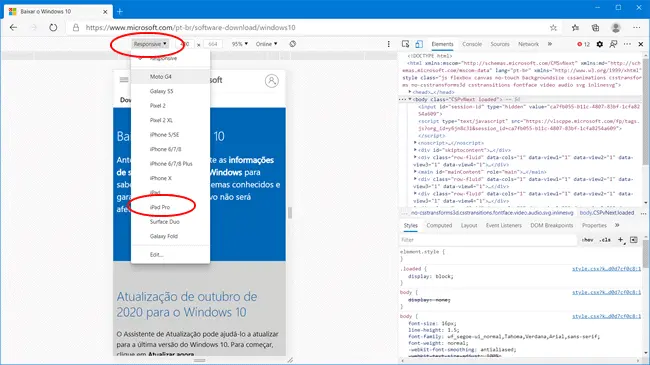Open the 95% zoom dropdown

(x=240, y=44)
